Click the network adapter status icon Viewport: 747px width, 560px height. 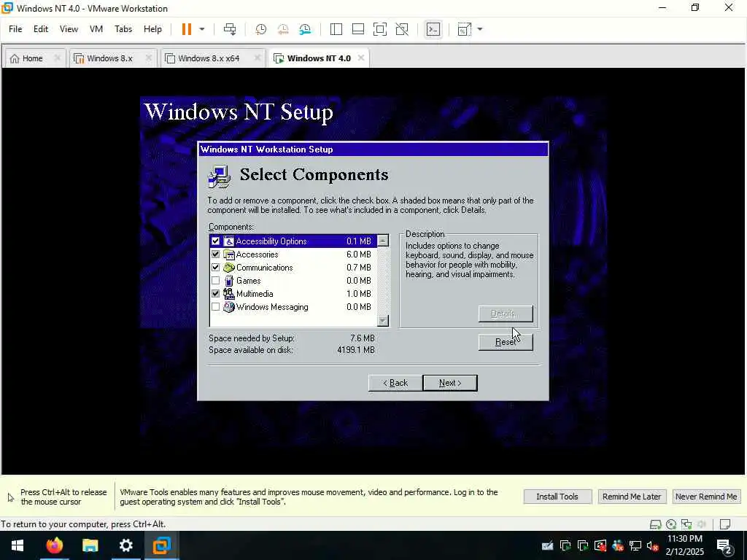point(686,524)
